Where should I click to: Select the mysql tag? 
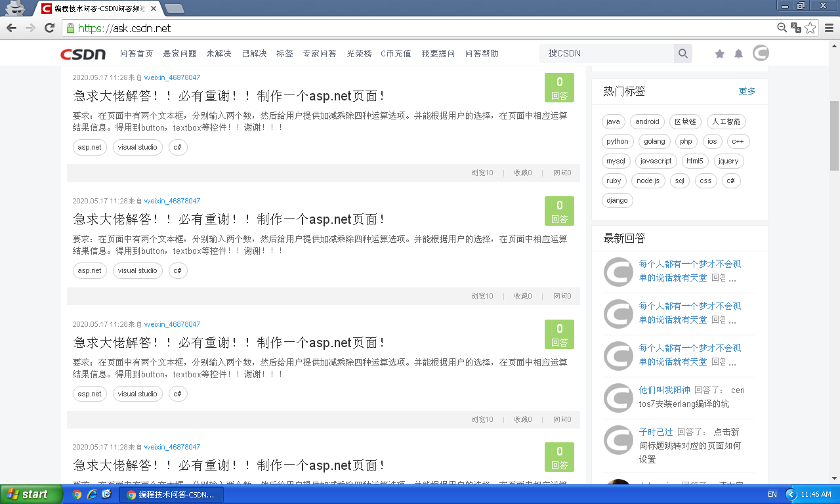click(616, 161)
